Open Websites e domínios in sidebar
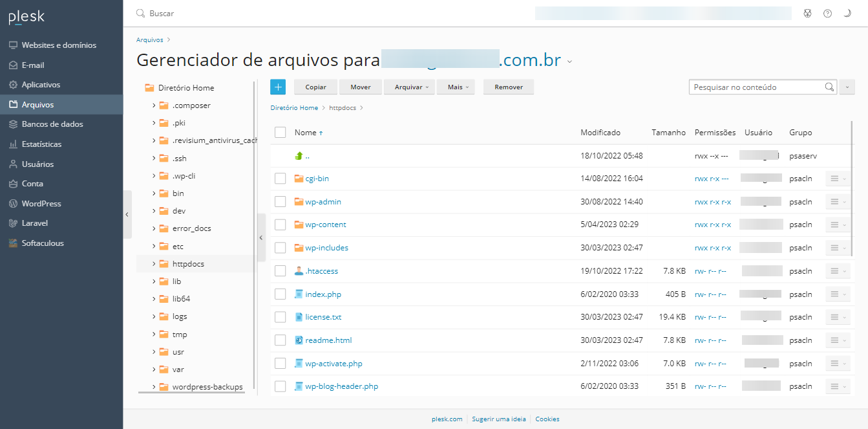 click(61, 45)
